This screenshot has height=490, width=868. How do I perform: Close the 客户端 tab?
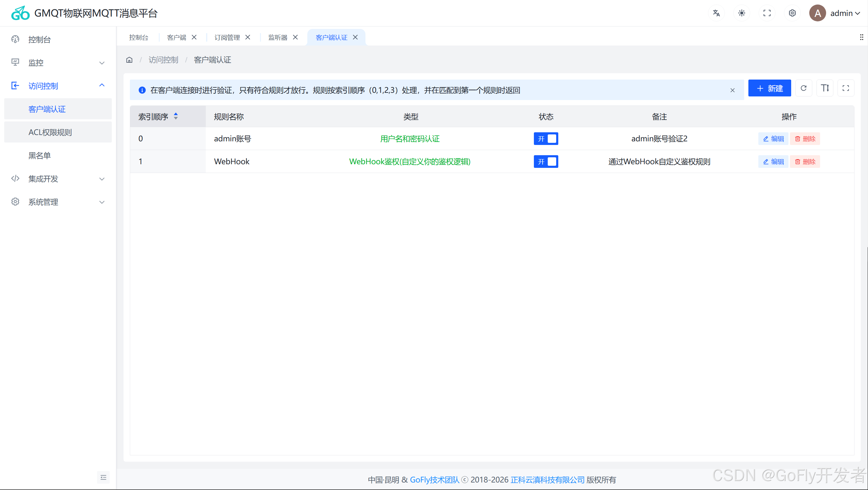pyautogui.click(x=194, y=37)
